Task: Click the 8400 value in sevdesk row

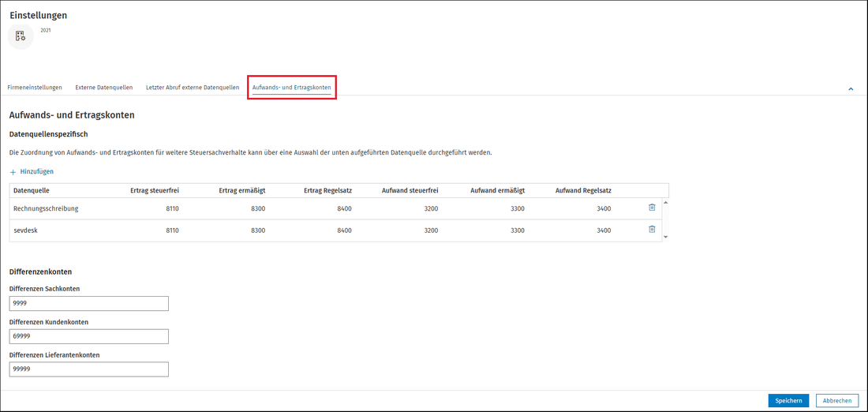Action: (x=345, y=230)
